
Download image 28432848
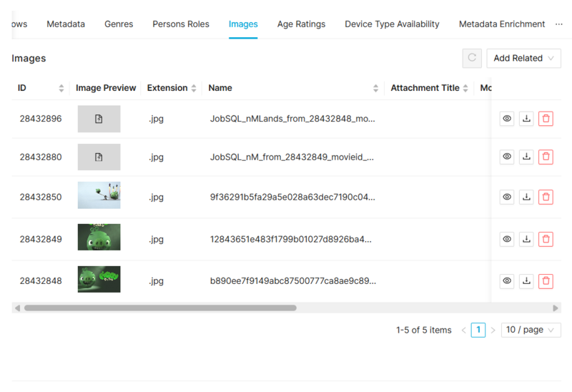click(x=526, y=281)
